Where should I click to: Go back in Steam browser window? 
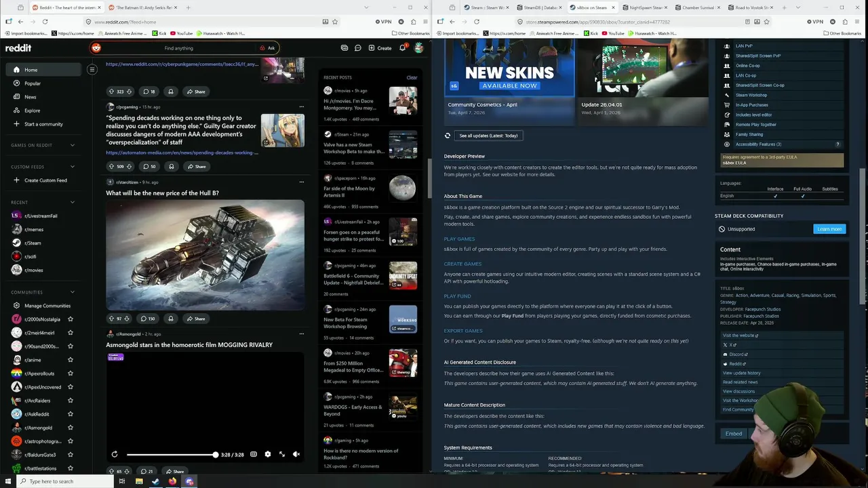452,22
